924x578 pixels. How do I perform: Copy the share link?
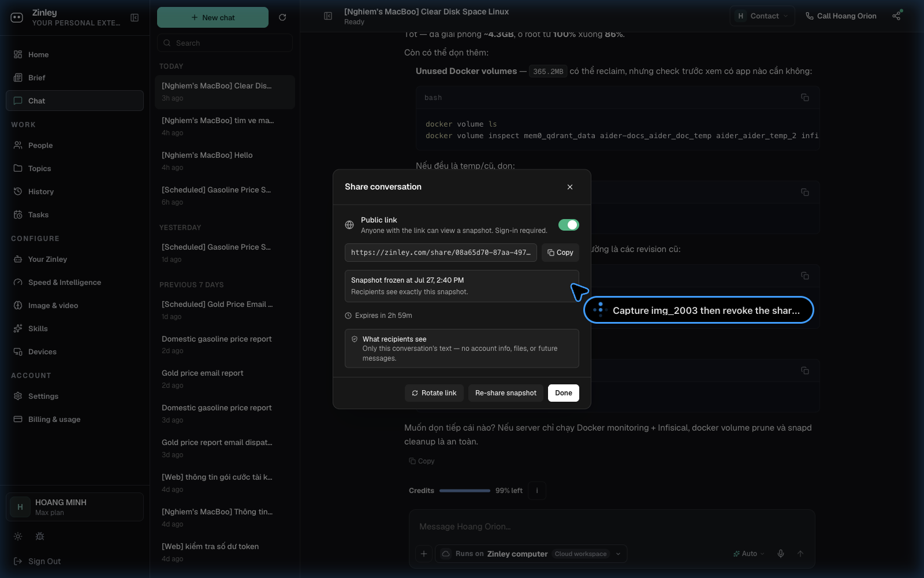pyautogui.click(x=560, y=253)
